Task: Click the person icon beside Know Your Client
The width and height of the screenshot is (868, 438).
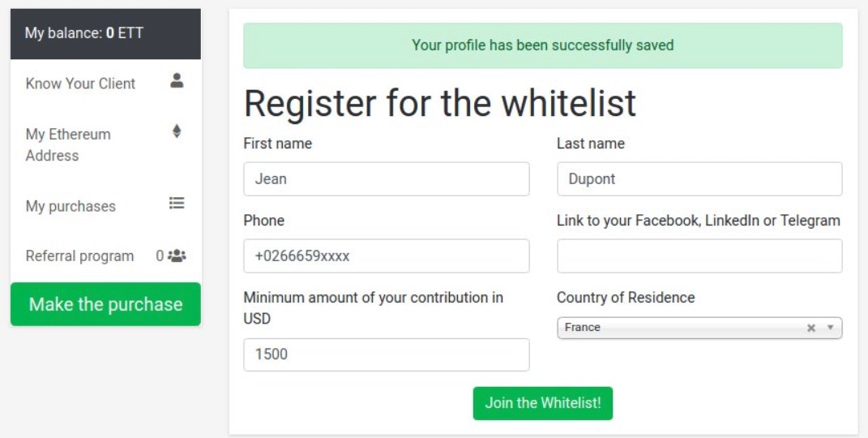Action: pos(177,81)
